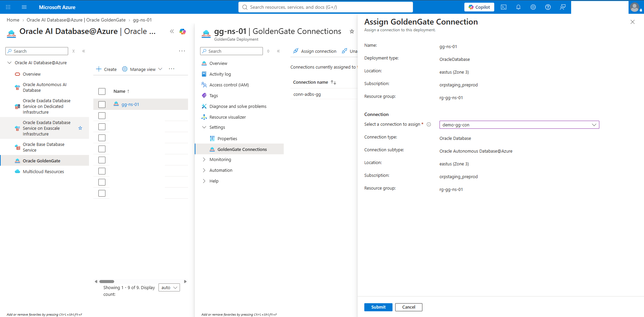The height and width of the screenshot is (317, 644).
Task: Click the Copilot icon beside Oracle blade title
Action: pyautogui.click(x=183, y=31)
